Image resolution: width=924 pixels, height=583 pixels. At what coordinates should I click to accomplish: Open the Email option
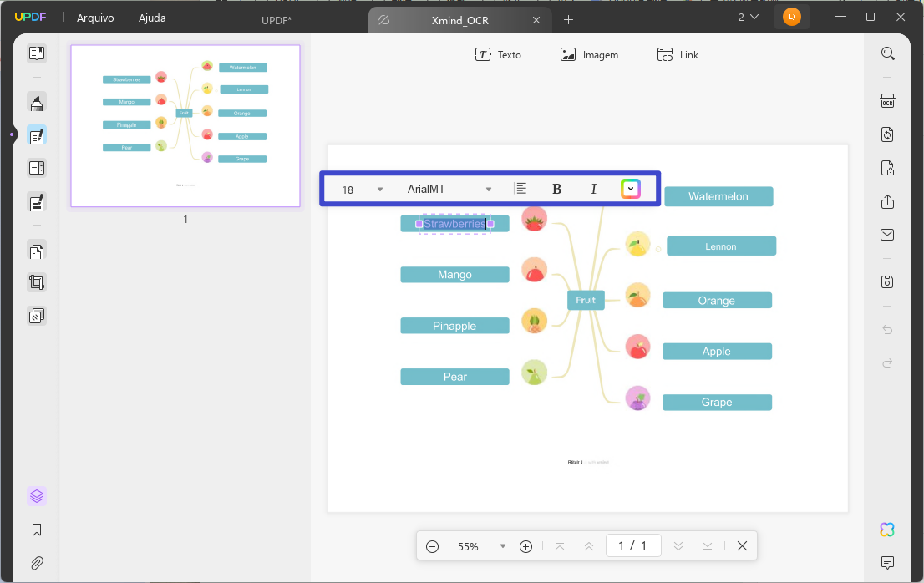coord(887,235)
